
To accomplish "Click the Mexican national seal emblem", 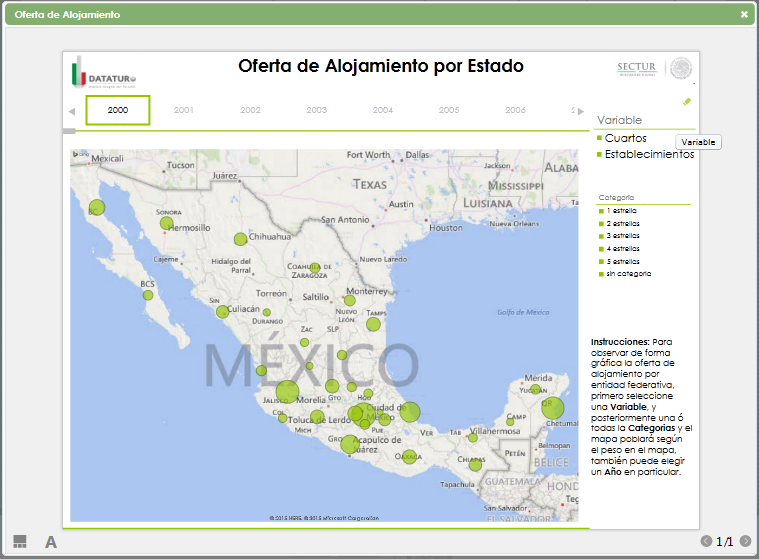I will point(681,68).
